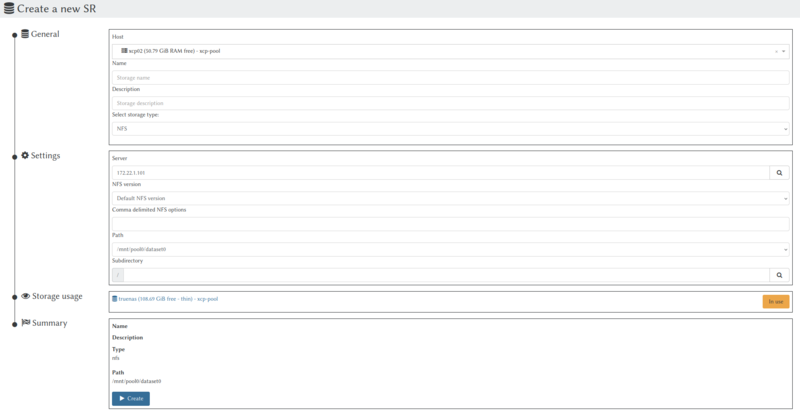Screen dimensions: 800x419
Task: Click the gear icon beside Settings
Action: click(x=25, y=156)
